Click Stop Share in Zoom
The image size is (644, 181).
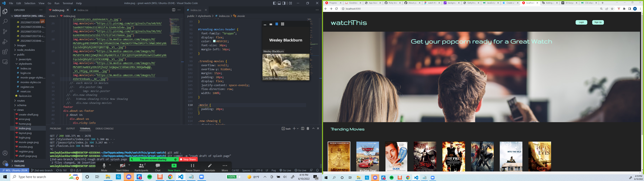pyautogui.click(x=188, y=159)
